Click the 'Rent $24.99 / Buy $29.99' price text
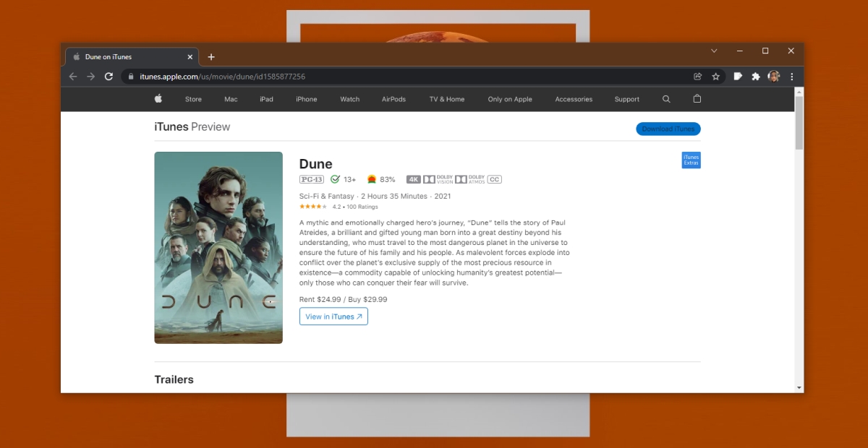868x448 pixels. [344, 299]
